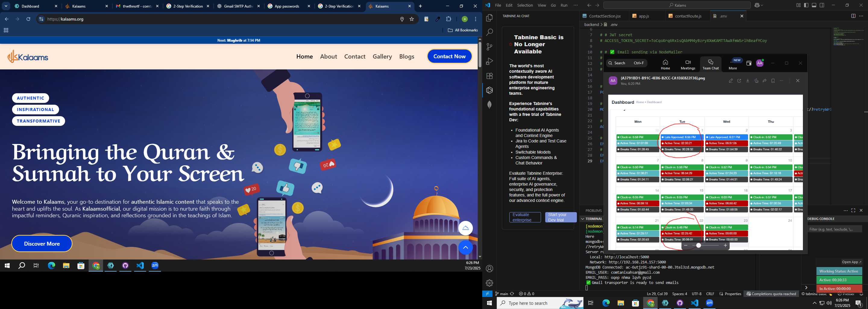
Task: Click the AA profile avatar in Zoom's top bar
Action: [760, 63]
